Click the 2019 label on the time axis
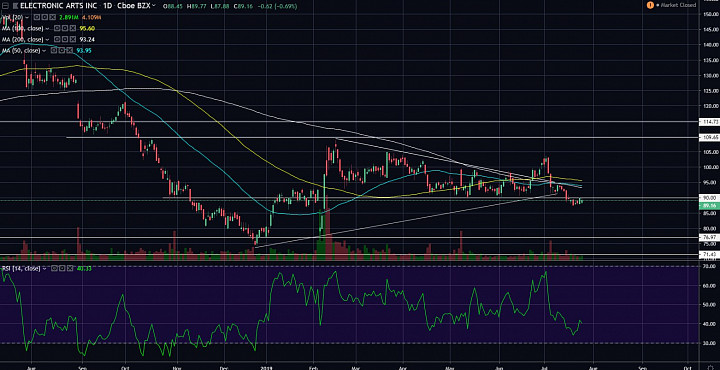The height and width of the screenshot is (370, 720). pos(267,367)
